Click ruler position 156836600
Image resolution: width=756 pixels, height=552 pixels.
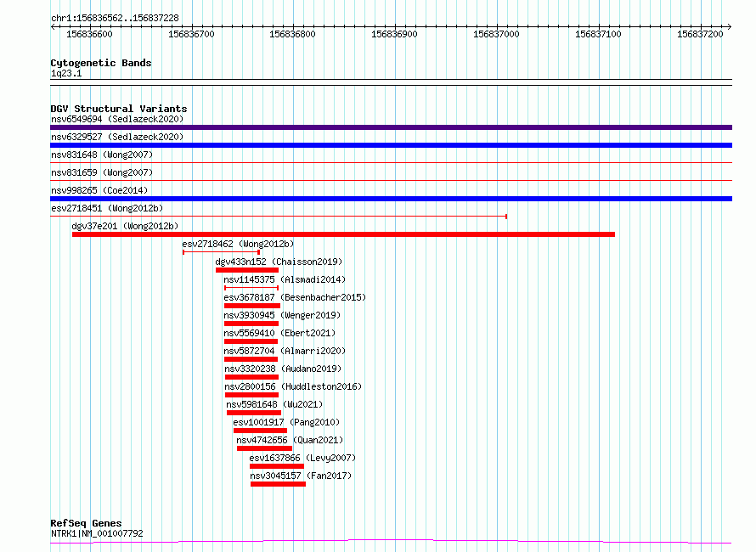[x=89, y=34]
